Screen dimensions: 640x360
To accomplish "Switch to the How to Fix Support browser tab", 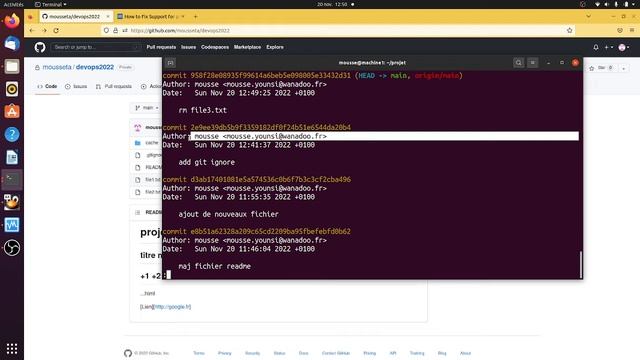I will point(151,16).
